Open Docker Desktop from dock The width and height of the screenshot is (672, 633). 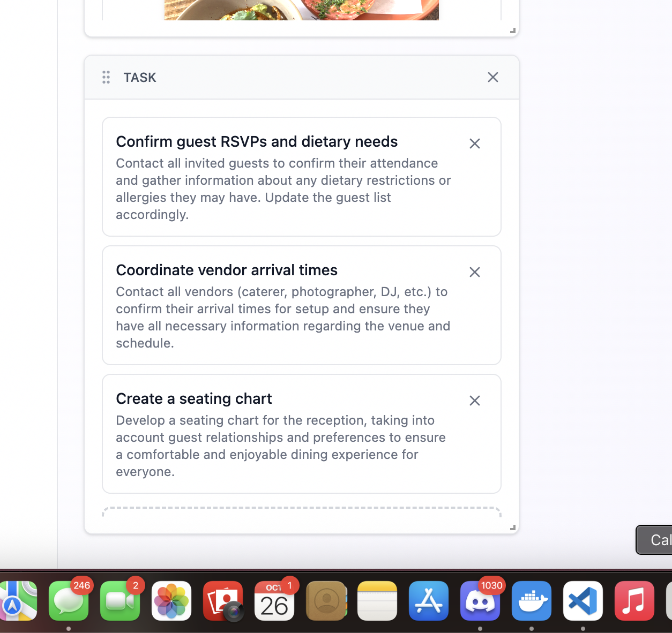click(x=532, y=601)
